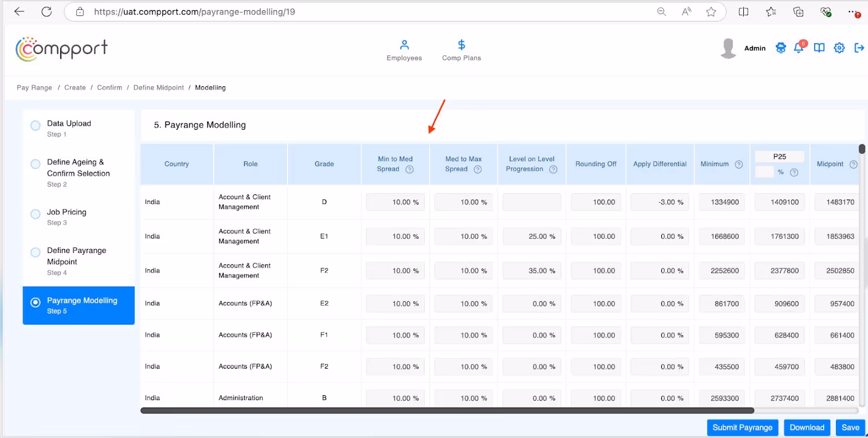Edit Level on Level 25.00 % field
868x438 pixels.
tap(532, 237)
